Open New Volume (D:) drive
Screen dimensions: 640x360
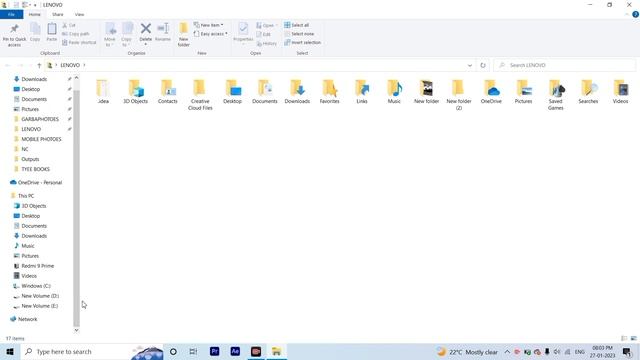(40, 296)
